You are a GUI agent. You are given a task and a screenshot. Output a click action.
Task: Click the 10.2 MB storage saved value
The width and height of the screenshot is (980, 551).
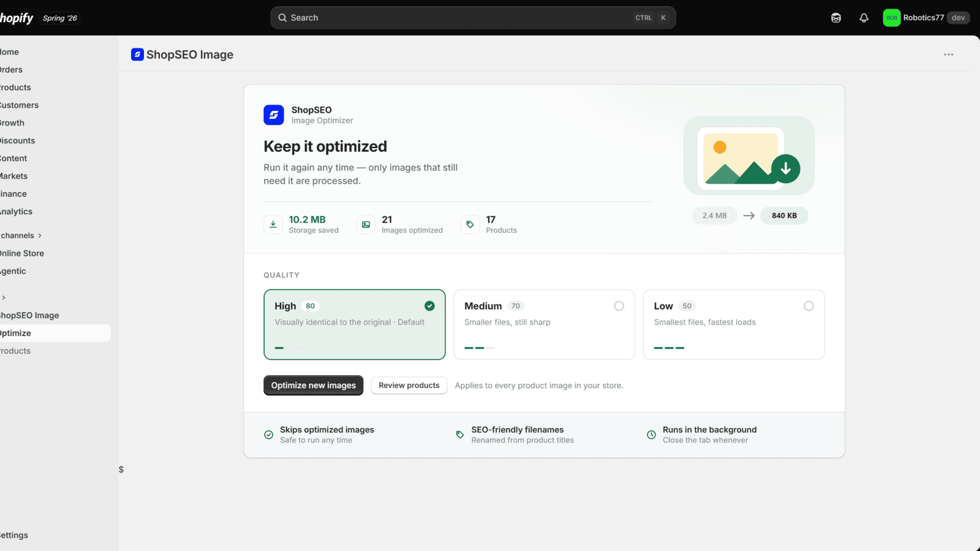coord(307,220)
